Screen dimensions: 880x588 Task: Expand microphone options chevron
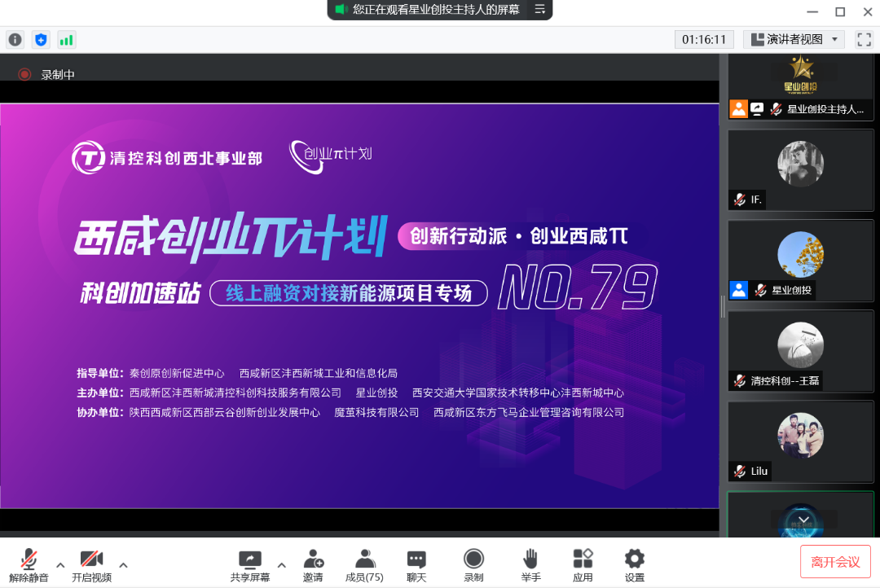pos(59,565)
